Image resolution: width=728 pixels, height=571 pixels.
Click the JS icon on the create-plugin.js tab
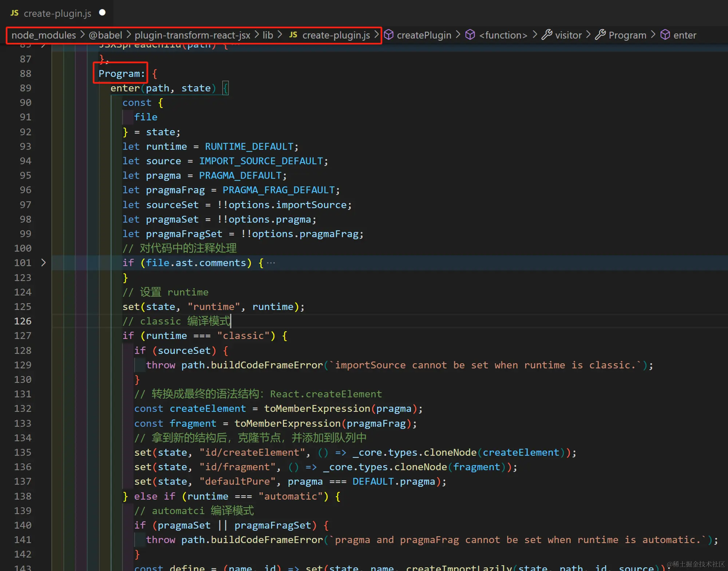point(14,13)
